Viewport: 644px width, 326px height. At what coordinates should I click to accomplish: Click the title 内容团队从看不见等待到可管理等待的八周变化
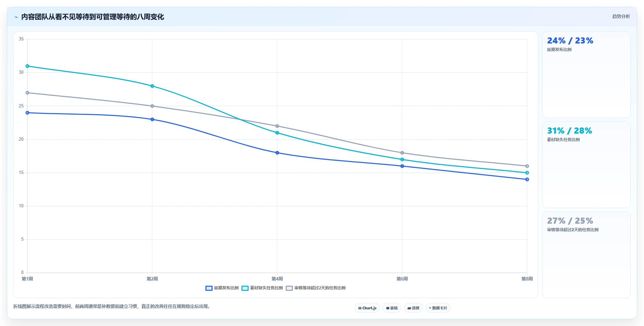click(92, 17)
